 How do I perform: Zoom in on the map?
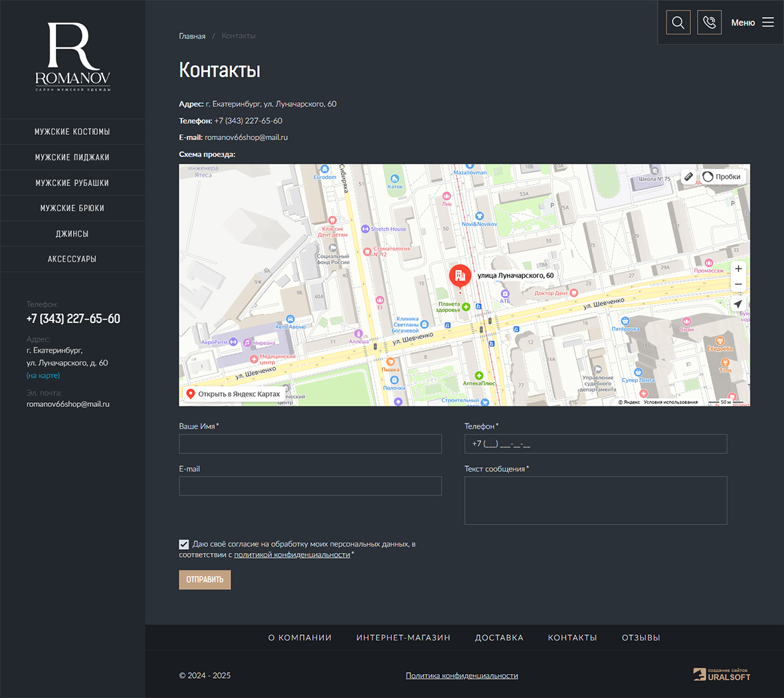pos(738,269)
